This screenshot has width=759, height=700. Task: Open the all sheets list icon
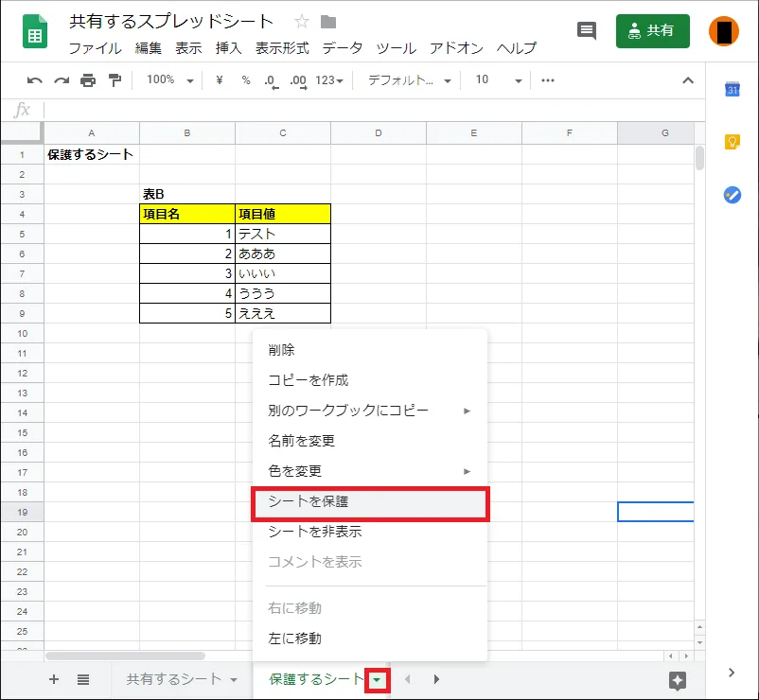pos(83,679)
